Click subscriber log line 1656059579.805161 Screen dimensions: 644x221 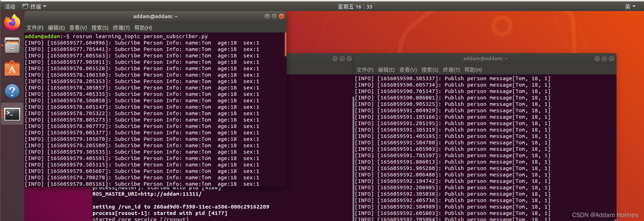tap(142, 184)
